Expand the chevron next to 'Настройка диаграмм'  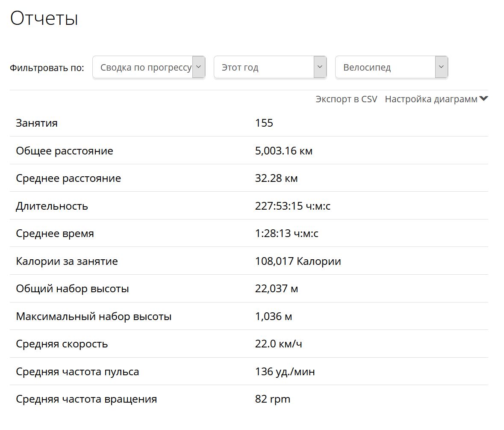pos(483,99)
